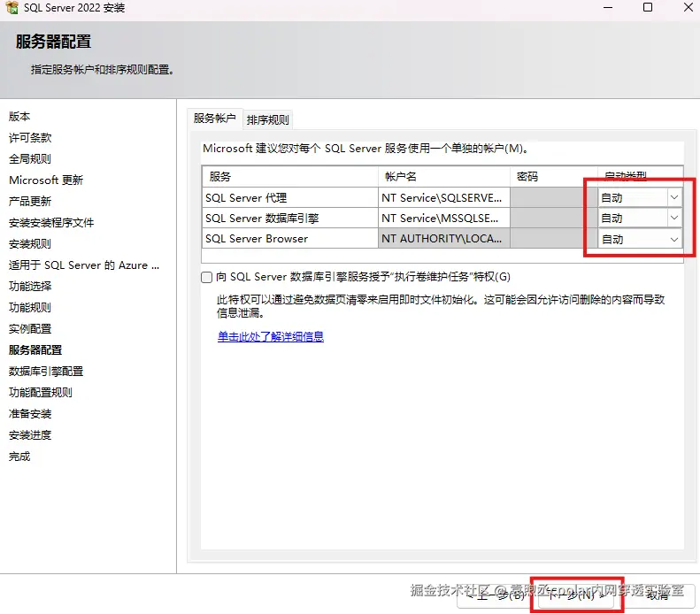This screenshot has width=700, height=614.
Task: Open startup type dropdown for SQL Server 数据库引擎
Action: (x=674, y=218)
